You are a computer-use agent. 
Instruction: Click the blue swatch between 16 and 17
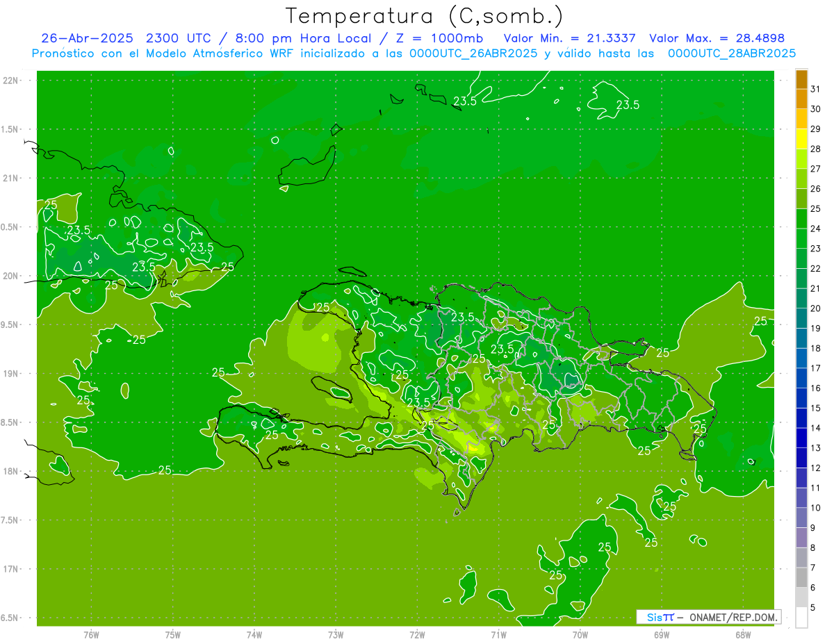(802, 378)
